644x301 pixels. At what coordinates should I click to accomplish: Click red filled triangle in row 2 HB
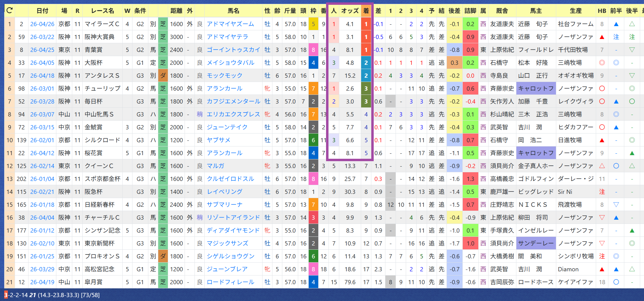[x=602, y=37]
